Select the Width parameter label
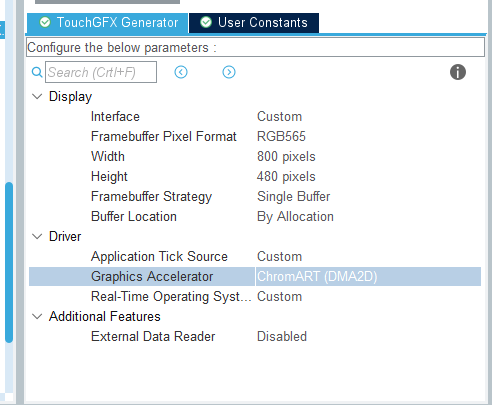Image resolution: width=492 pixels, height=405 pixels. tap(108, 157)
